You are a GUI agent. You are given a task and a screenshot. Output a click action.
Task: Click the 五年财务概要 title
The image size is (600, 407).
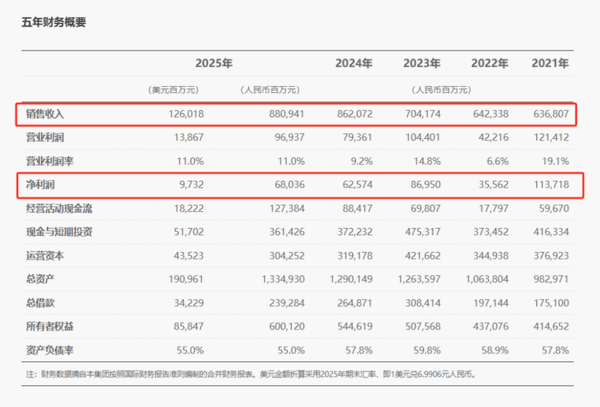point(55,22)
